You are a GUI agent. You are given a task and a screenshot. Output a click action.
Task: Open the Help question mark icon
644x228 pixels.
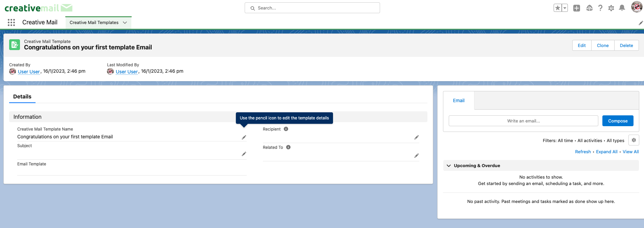tap(600, 8)
